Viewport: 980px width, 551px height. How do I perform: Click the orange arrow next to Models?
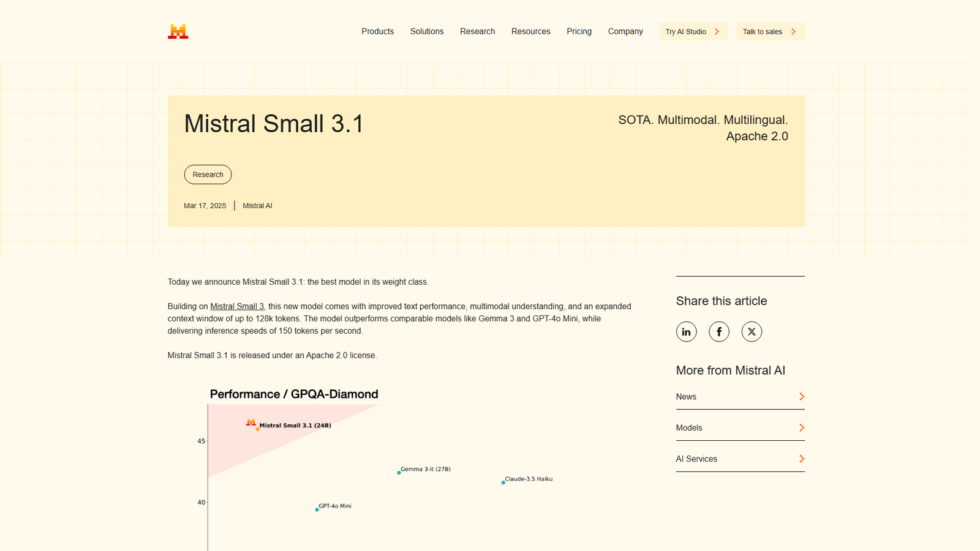801,427
